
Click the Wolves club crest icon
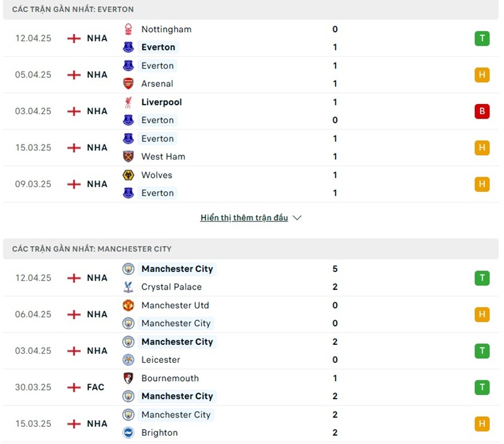click(x=129, y=175)
